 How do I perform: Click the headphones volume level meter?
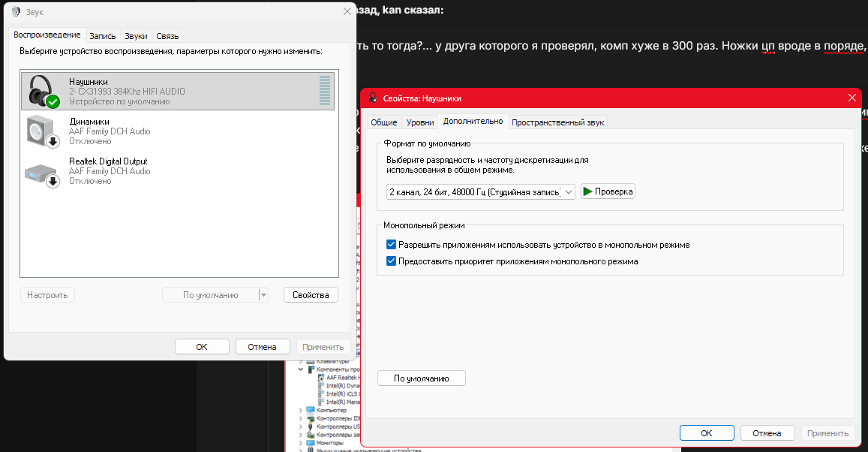(x=324, y=91)
